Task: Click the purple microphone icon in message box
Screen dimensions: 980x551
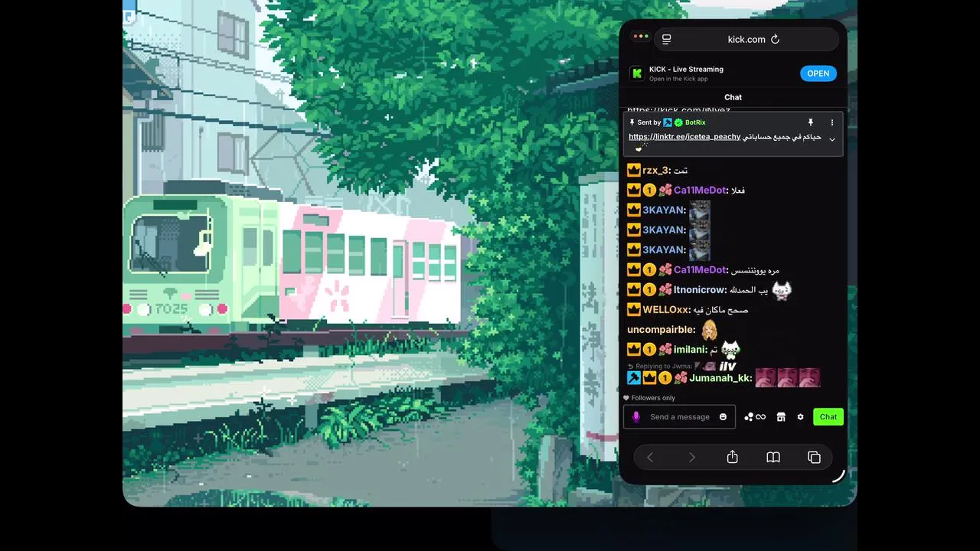Action: pos(635,416)
